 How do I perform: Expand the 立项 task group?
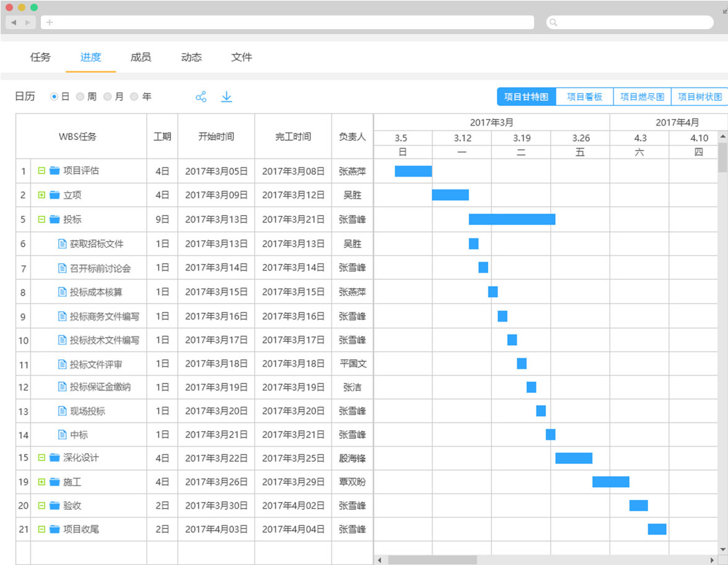click(42, 195)
